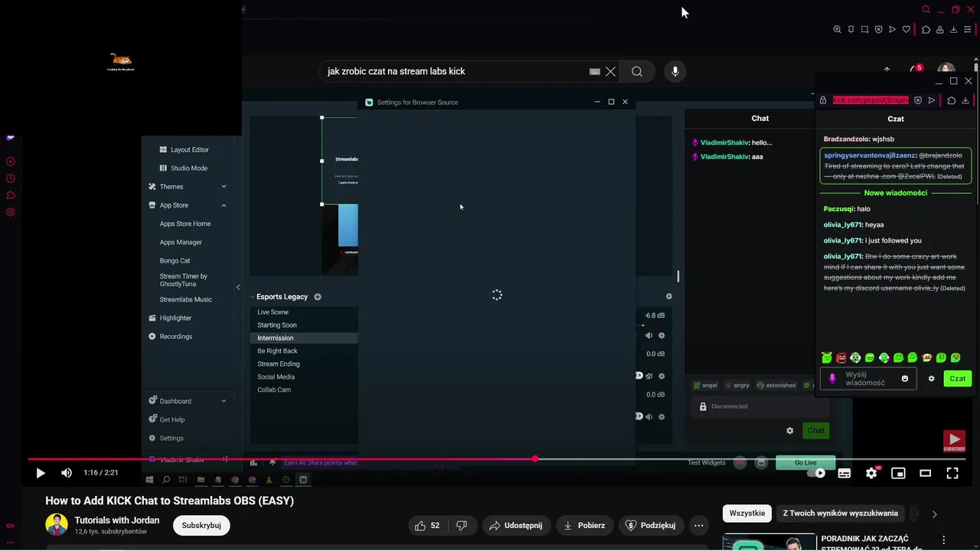Viewport: 980px width, 551px height.
Task: Mute the YouTube video volume
Action: coord(67,473)
